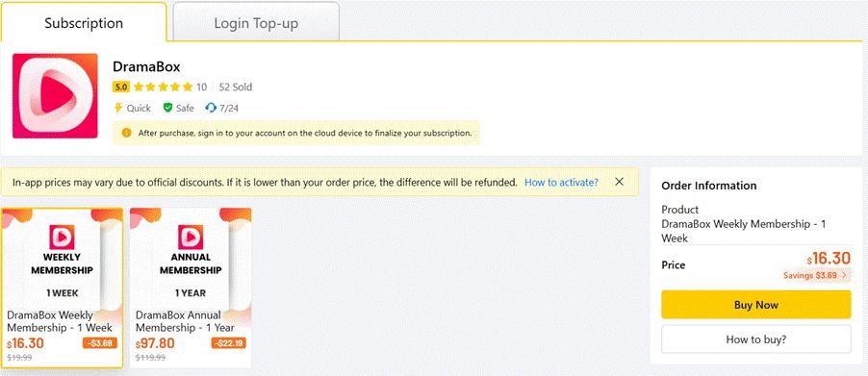Viewport: 868px width, 376px height.
Task: Click the green Safe shield icon
Action: point(167,108)
